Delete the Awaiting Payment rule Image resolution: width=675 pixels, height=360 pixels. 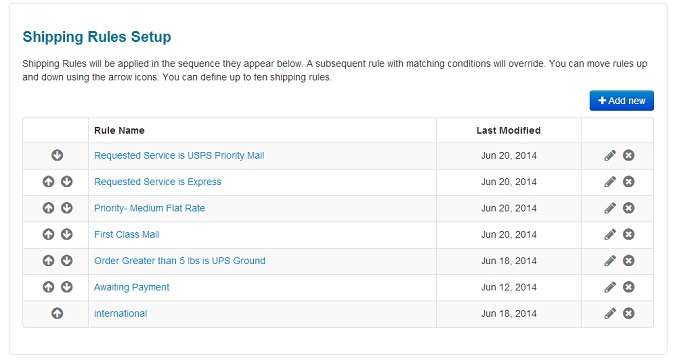[629, 287]
